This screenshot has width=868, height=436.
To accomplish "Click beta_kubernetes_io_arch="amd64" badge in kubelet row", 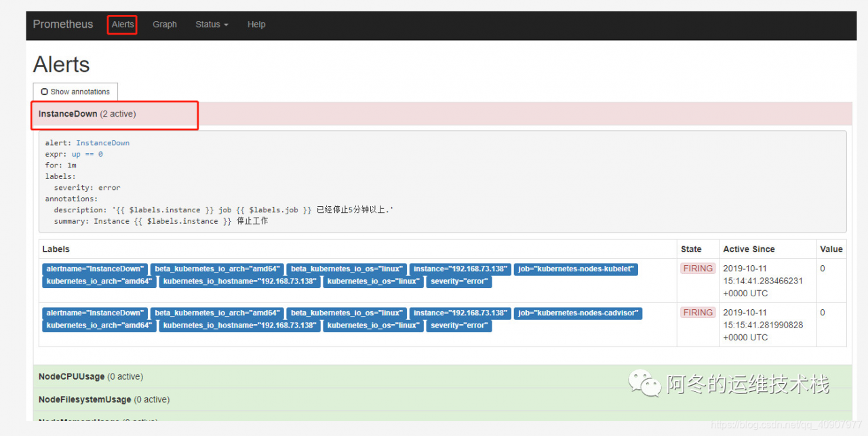I will (217, 269).
